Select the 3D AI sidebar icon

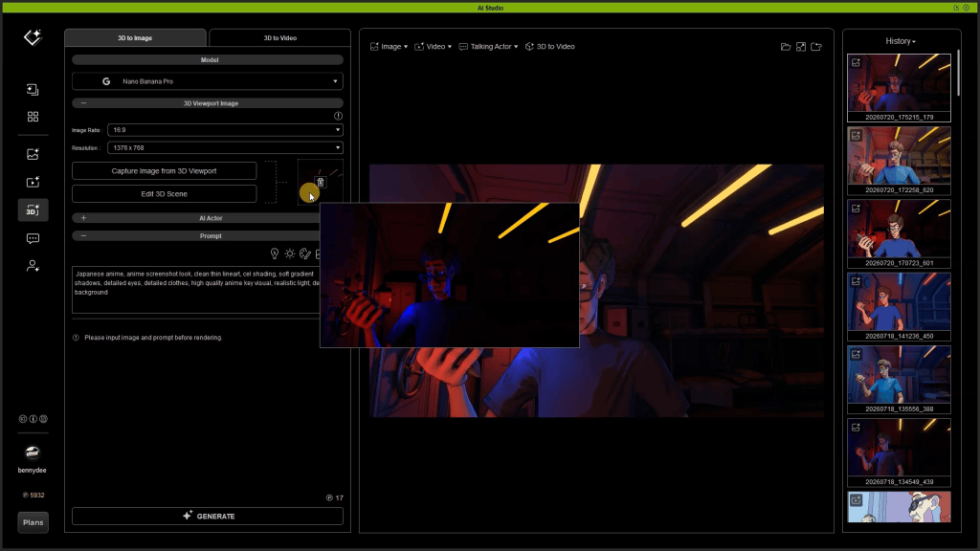[33, 210]
